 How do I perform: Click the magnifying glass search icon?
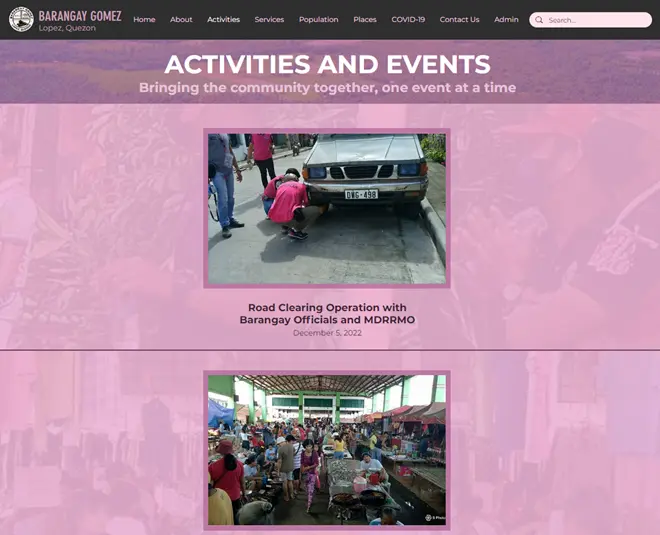pos(540,20)
